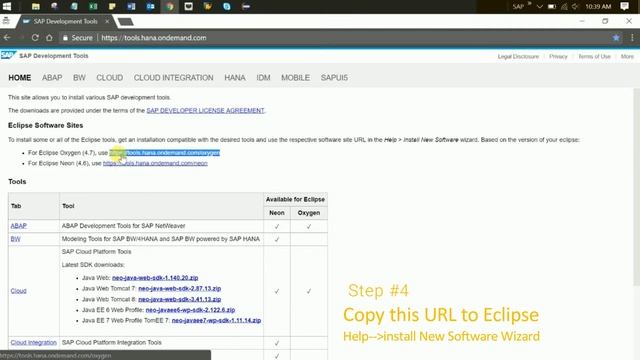
Task: Download neo-java-web-sdk-3.41.13.zip
Action: click(180, 299)
